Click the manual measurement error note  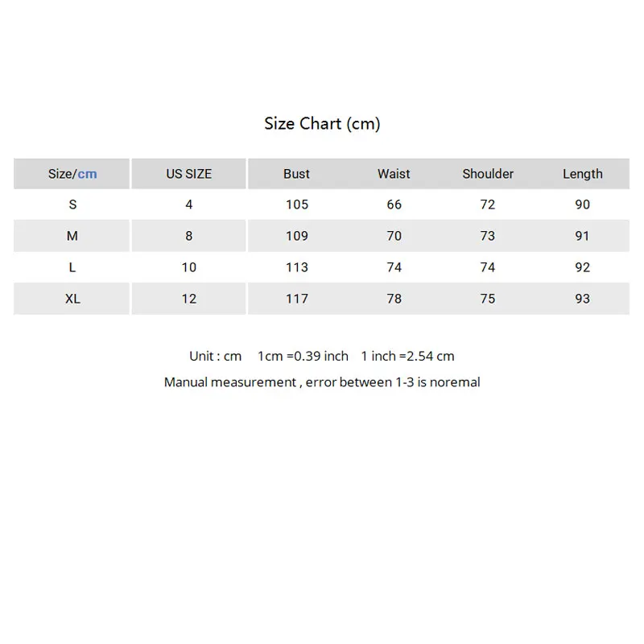coord(322,382)
